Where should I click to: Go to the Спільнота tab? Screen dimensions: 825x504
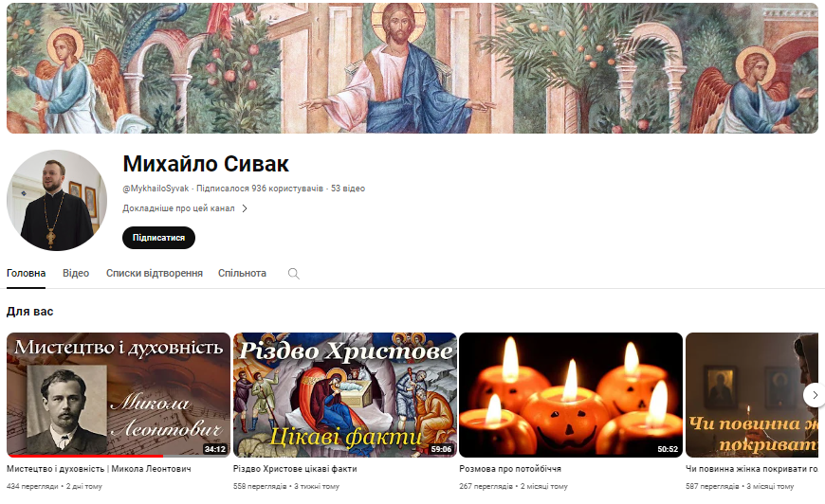coord(242,273)
